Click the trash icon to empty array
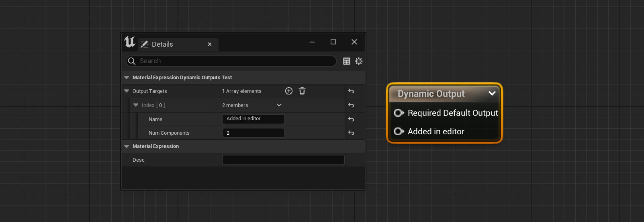Image resolution: width=644 pixels, height=222 pixels. (x=302, y=91)
